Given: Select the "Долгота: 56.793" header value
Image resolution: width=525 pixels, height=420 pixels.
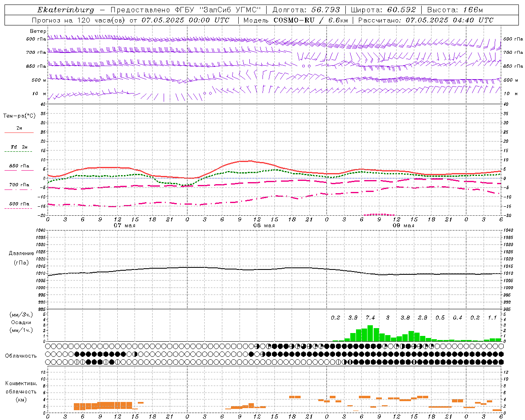Looking at the screenshot, I should (306, 10).
